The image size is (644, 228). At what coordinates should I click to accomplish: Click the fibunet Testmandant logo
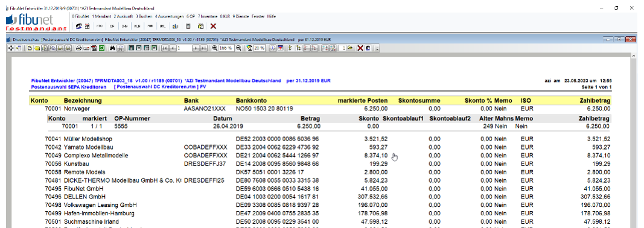click(x=36, y=22)
